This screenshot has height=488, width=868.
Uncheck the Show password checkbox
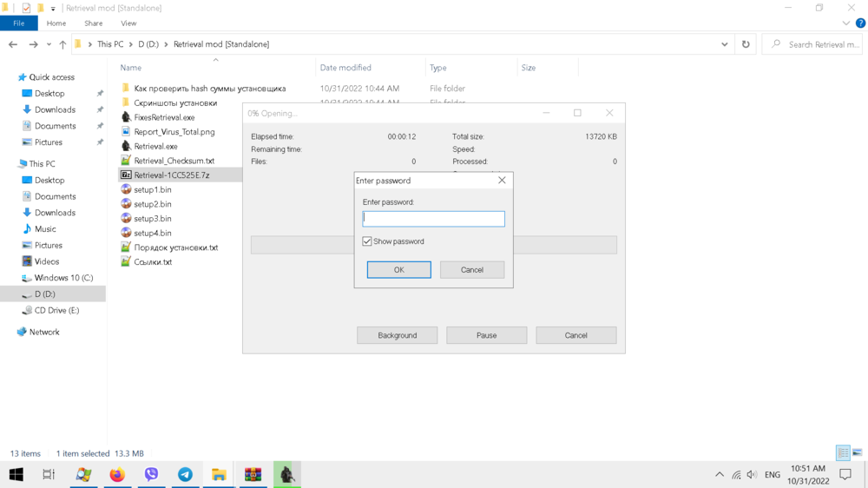pyautogui.click(x=367, y=241)
